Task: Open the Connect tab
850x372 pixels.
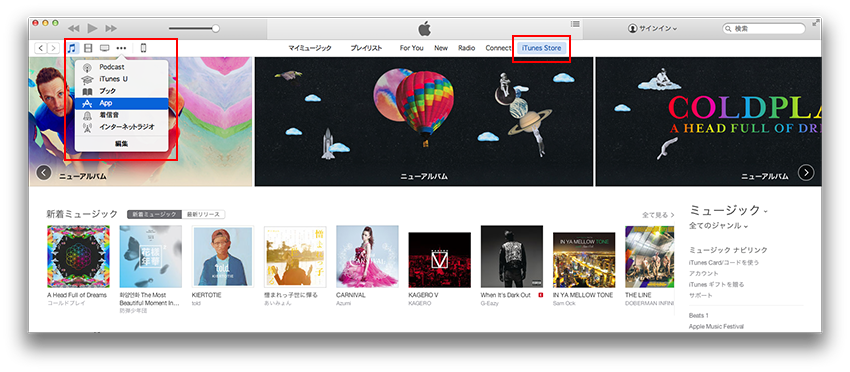Action: (x=498, y=48)
